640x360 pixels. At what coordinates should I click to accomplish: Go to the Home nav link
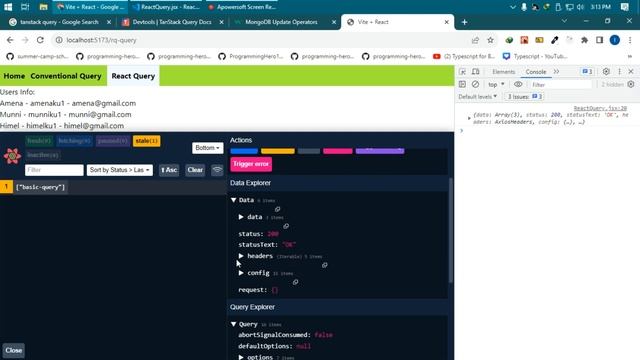[14, 76]
